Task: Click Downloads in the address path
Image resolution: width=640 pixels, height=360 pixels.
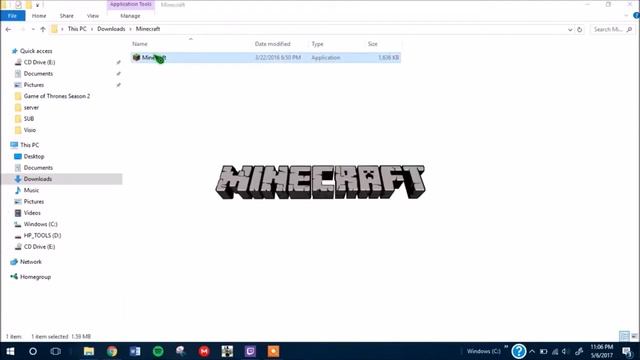Action: [111, 29]
